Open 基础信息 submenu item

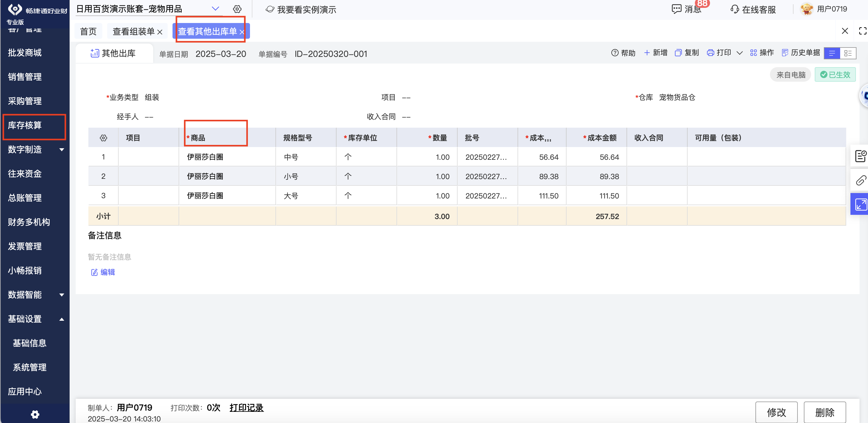click(30, 343)
